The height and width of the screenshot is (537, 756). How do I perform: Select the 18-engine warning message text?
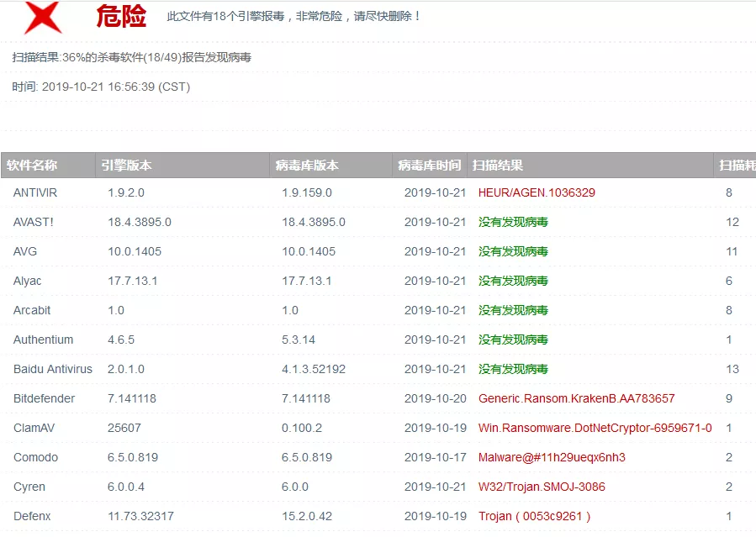tap(294, 16)
